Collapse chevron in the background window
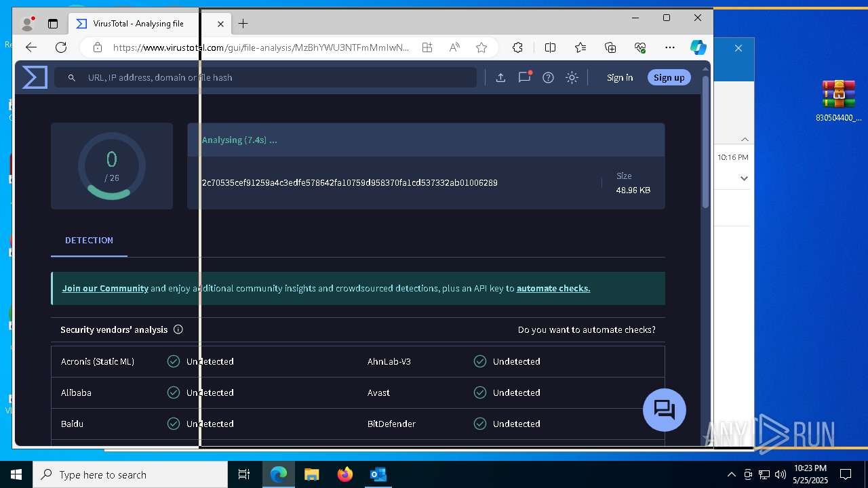The image size is (868, 488). click(745, 139)
